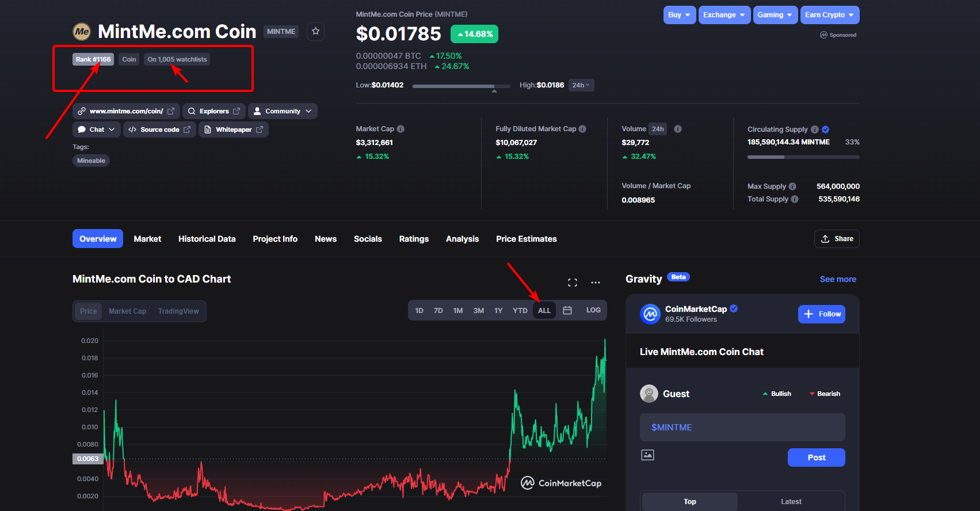Switch to the Socials tab
The width and height of the screenshot is (980, 511).
[368, 239]
